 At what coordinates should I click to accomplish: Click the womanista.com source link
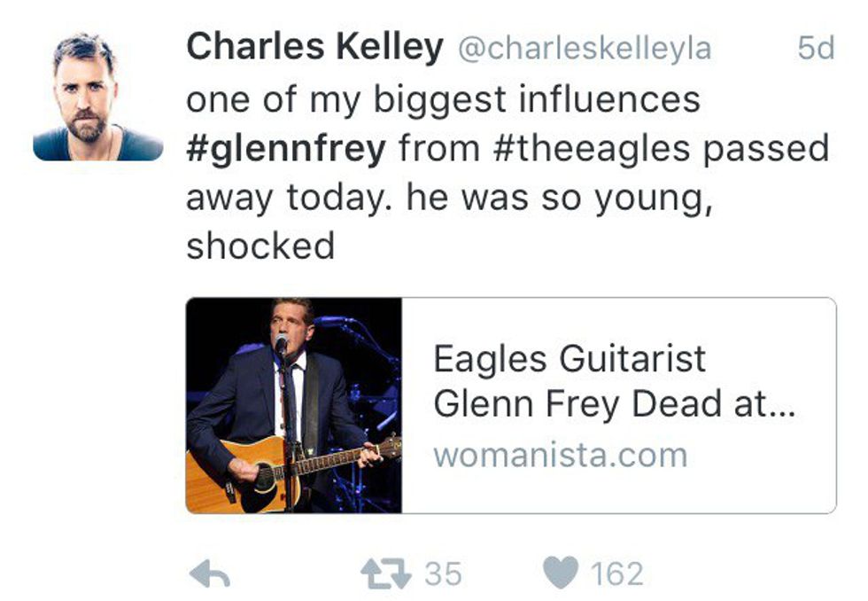click(560, 455)
